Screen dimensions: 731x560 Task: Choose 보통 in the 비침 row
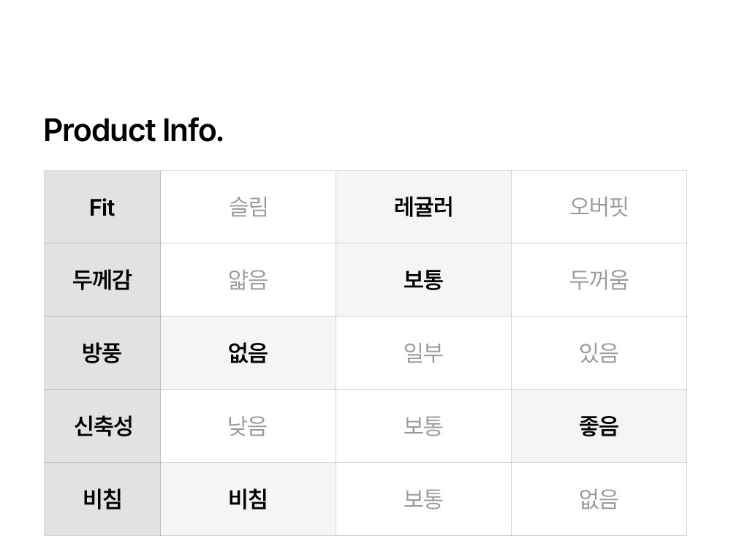click(423, 499)
